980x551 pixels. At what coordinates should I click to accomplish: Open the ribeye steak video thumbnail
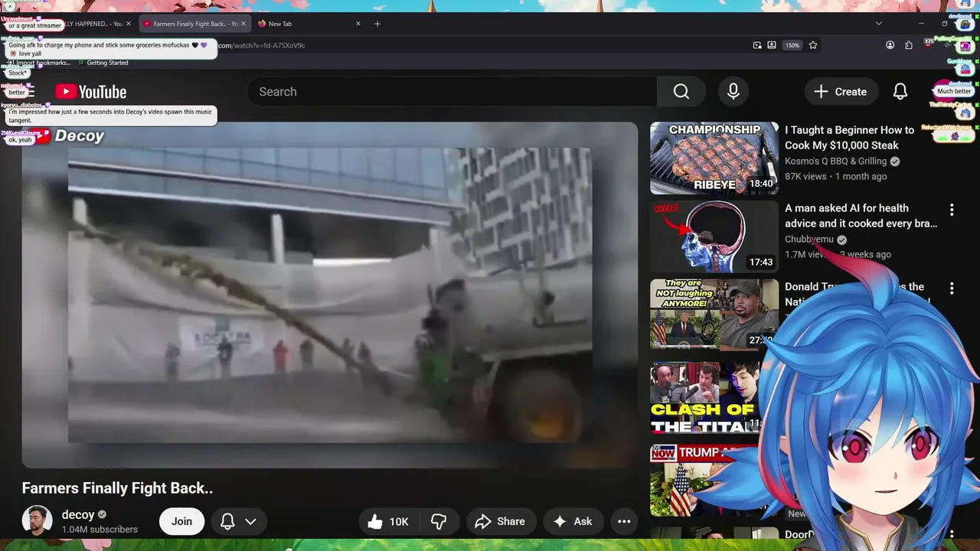pos(714,158)
